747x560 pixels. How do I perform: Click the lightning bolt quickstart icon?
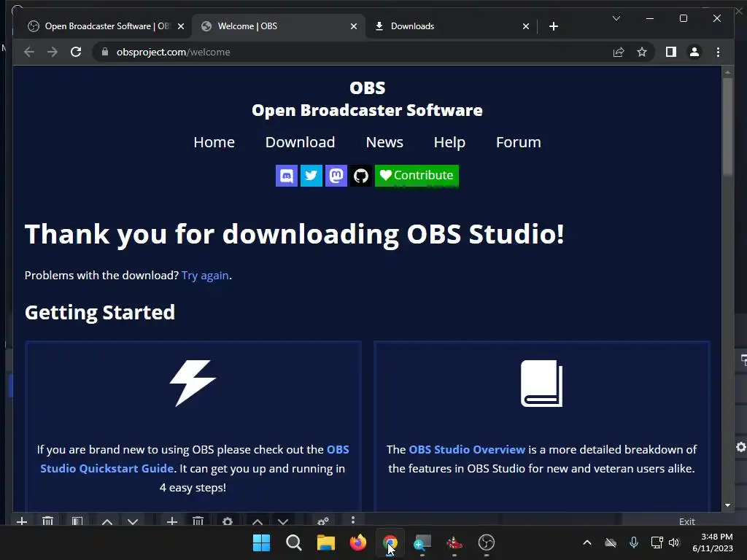(x=193, y=383)
